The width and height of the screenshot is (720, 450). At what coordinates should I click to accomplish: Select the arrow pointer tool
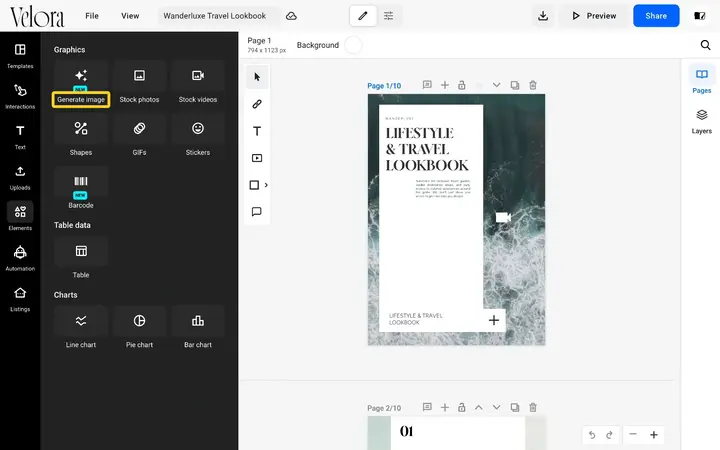[x=257, y=77]
